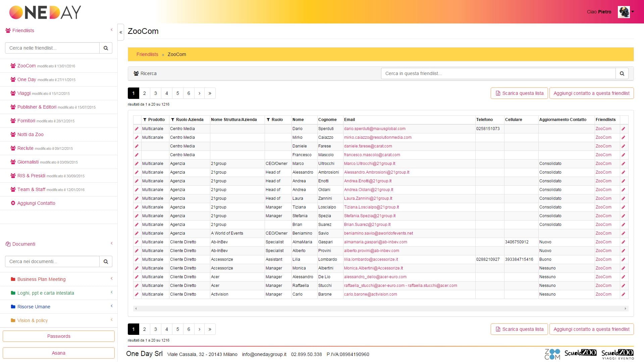Go to page 2 in top pagination

(x=145, y=93)
